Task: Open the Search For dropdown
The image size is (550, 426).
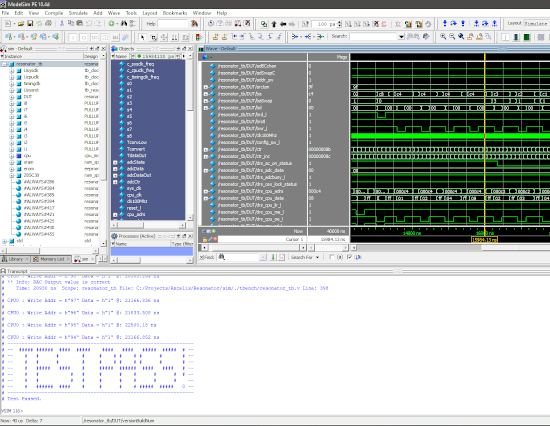Action: coord(305,257)
